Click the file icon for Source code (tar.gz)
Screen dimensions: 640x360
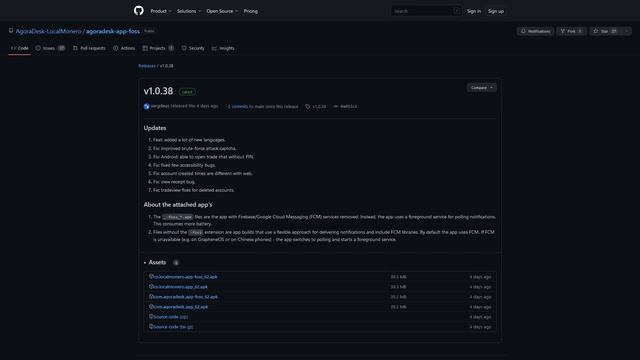pos(151,327)
